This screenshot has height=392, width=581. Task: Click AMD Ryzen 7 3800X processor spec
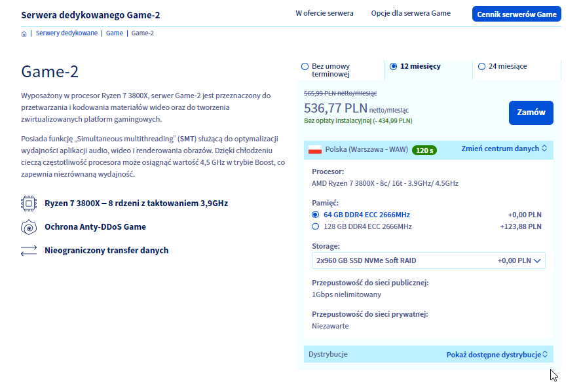pyautogui.click(x=385, y=183)
